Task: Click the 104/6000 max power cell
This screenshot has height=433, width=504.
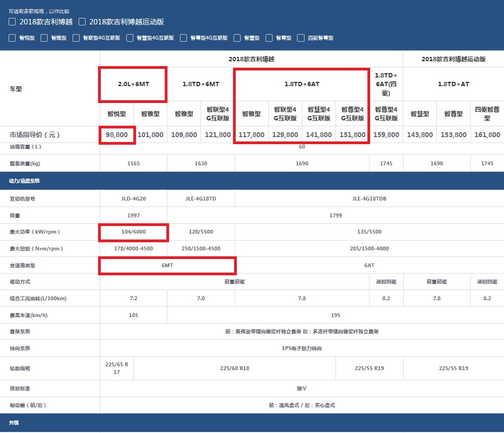Action: (x=133, y=232)
